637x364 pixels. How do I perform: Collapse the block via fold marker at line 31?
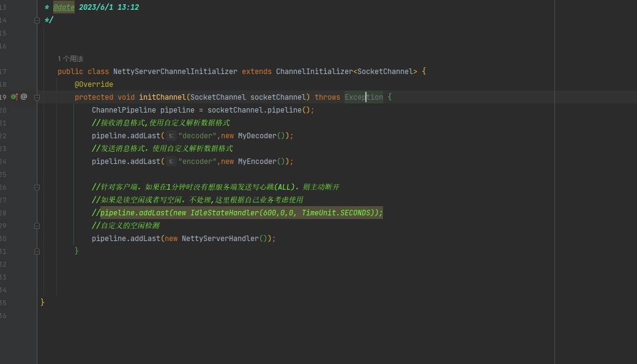37,251
